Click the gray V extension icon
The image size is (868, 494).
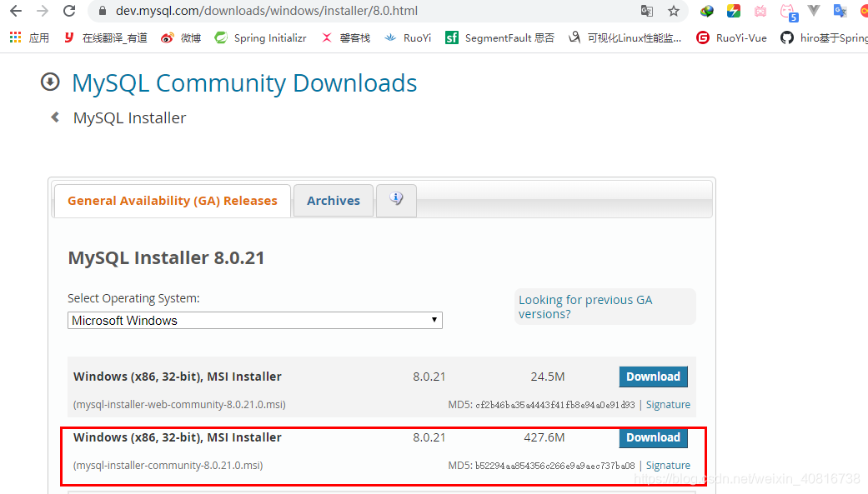(814, 11)
